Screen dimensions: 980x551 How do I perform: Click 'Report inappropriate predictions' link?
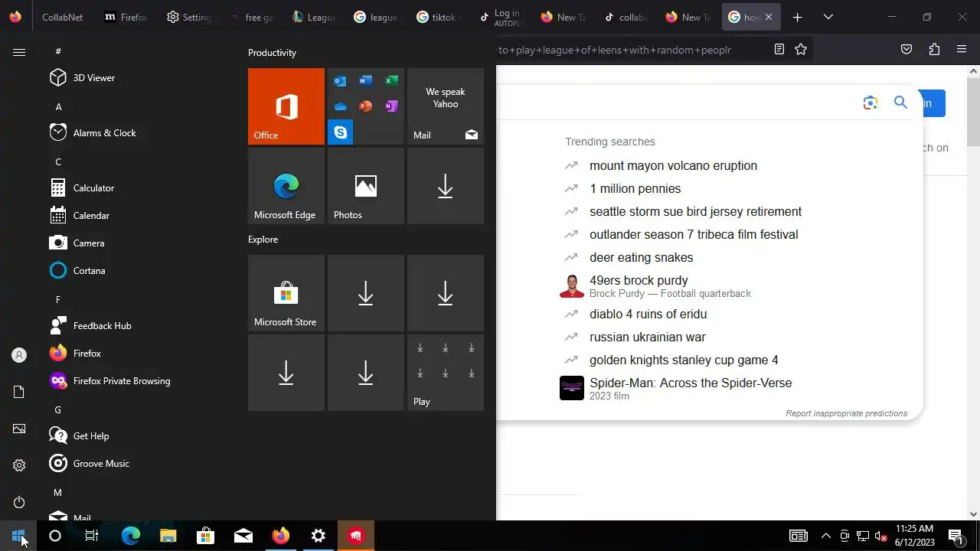pyautogui.click(x=846, y=413)
